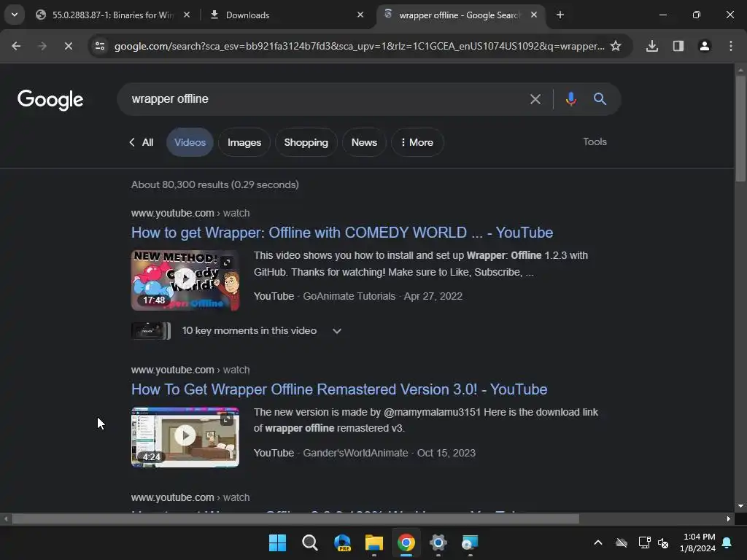Return to All results filter

142,142
